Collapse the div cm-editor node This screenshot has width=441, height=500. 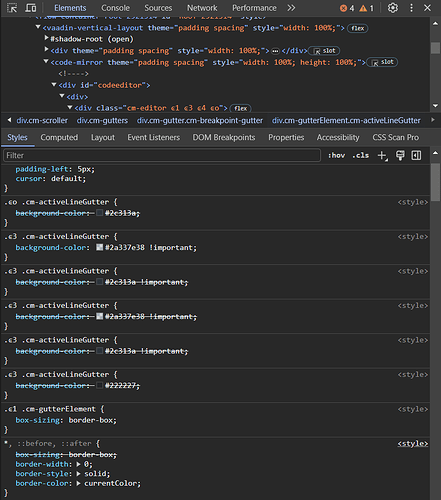point(70,107)
